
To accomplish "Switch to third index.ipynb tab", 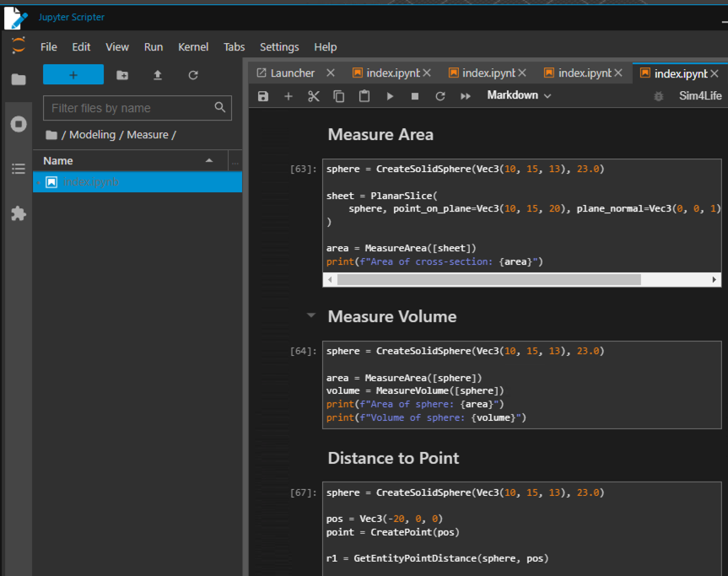I will pyautogui.click(x=585, y=73).
